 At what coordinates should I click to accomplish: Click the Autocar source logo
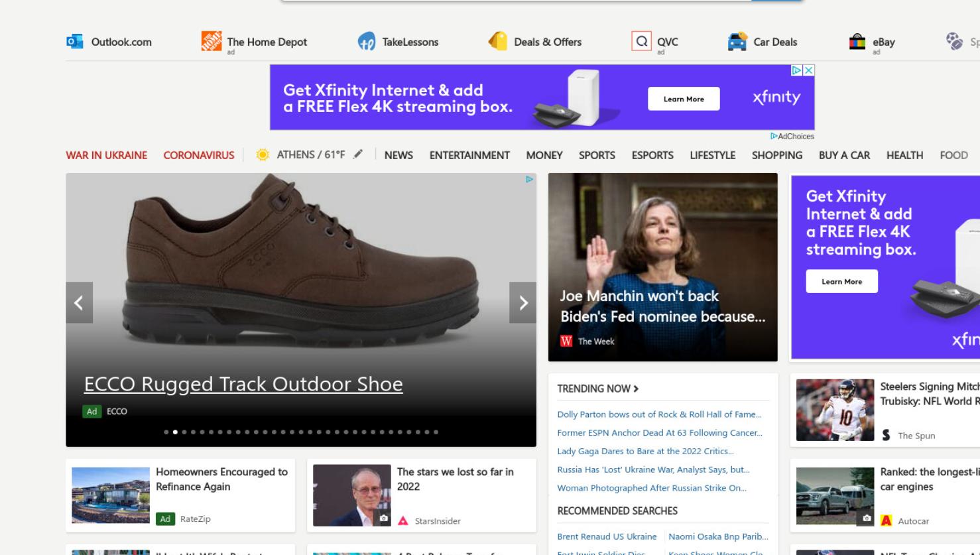tap(887, 521)
